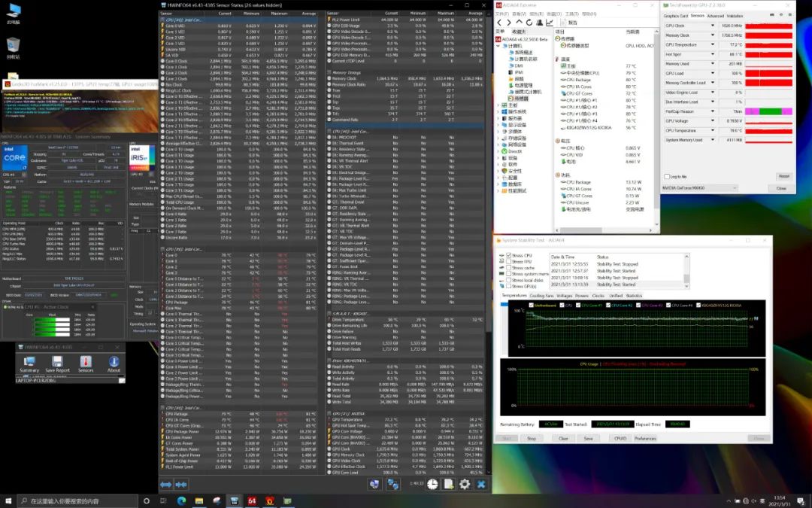Screen dimensions: 812x508
Task: Open HWiNFO Summary icon
Action: (x=29, y=363)
